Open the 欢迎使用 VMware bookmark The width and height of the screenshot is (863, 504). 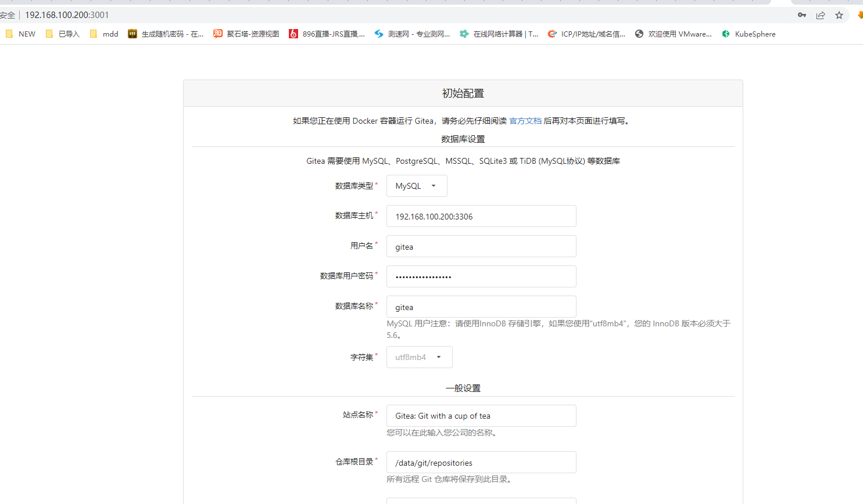(673, 34)
